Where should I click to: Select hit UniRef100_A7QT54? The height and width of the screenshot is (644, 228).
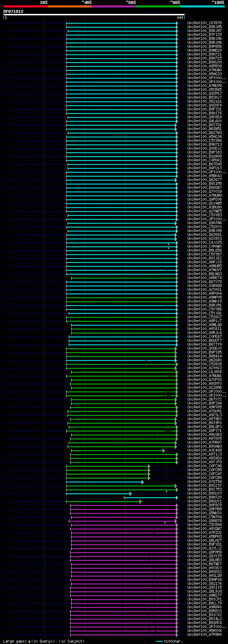[x=204, y=482]
